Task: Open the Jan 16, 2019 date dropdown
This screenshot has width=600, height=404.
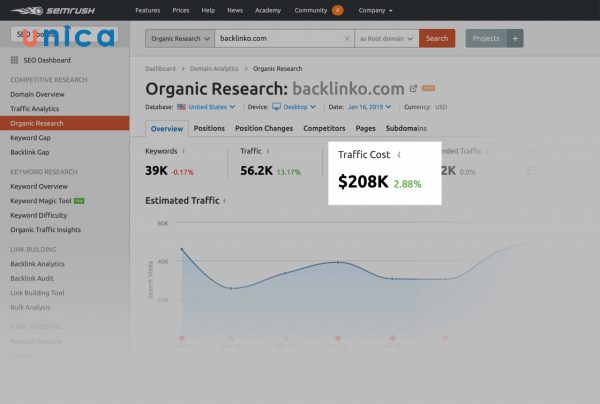Action: tap(369, 107)
